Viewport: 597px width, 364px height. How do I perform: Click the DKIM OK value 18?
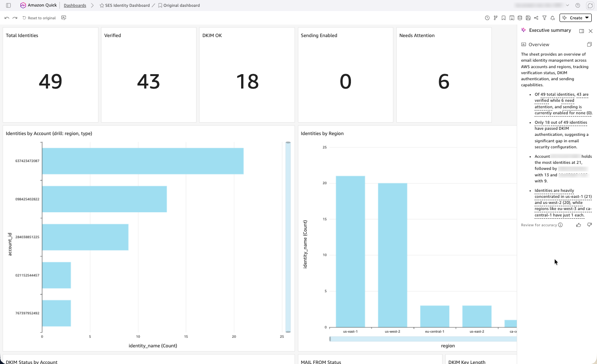point(247,81)
